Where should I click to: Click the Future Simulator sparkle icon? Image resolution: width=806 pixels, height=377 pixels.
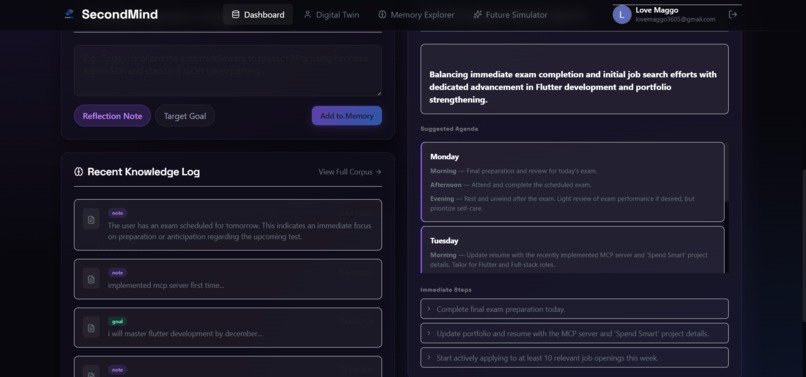pyautogui.click(x=478, y=14)
